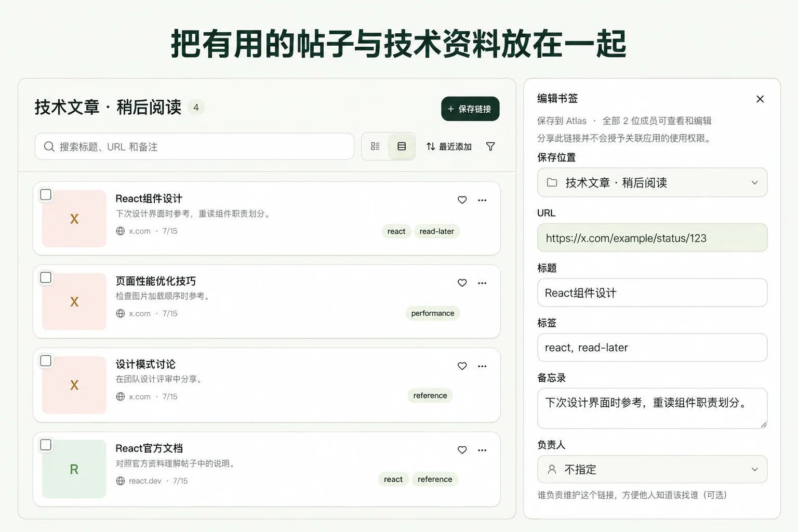Click into the URL field
The width and height of the screenshot is (798, 532).
(652, 237)
